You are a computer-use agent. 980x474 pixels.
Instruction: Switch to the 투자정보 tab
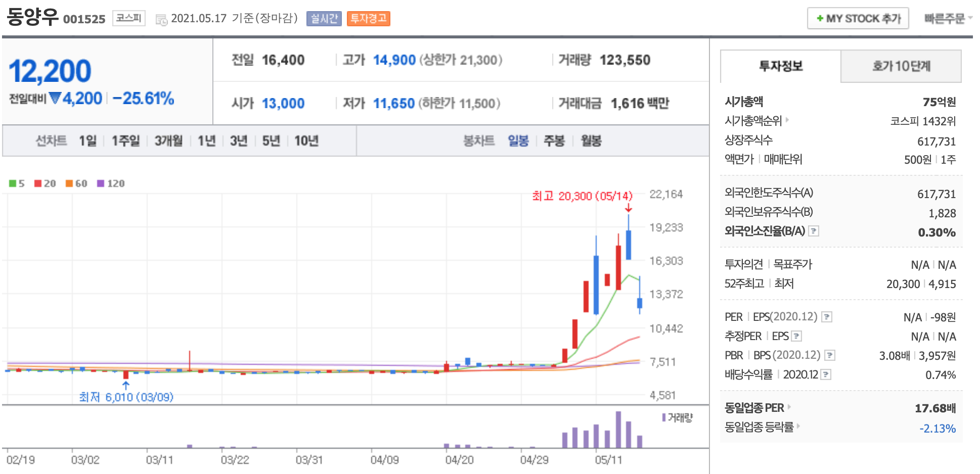[780, 66]
